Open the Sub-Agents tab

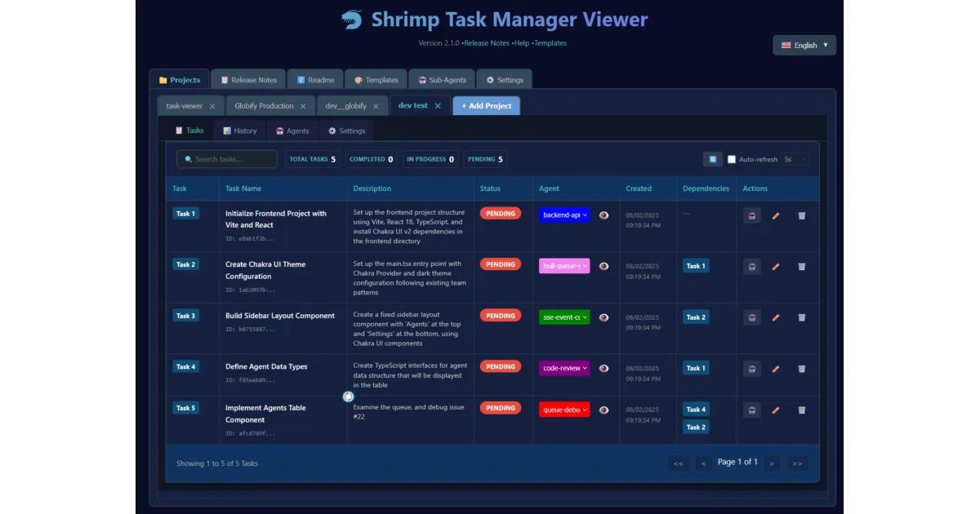click(442, 80)
